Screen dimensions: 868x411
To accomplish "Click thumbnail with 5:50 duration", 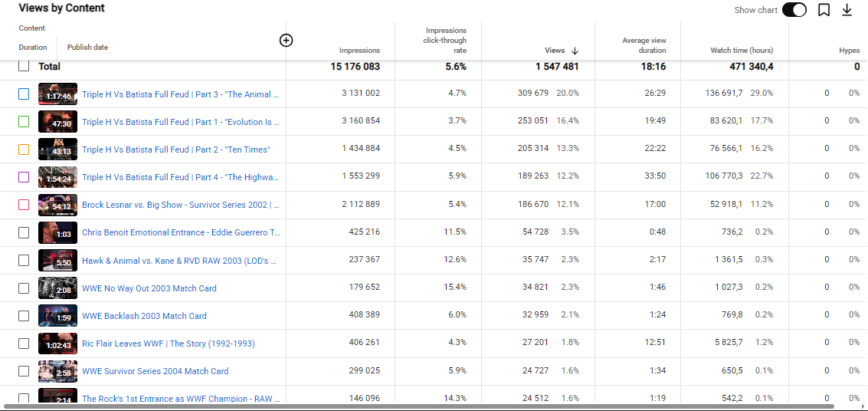I will (x=57, y=261).
